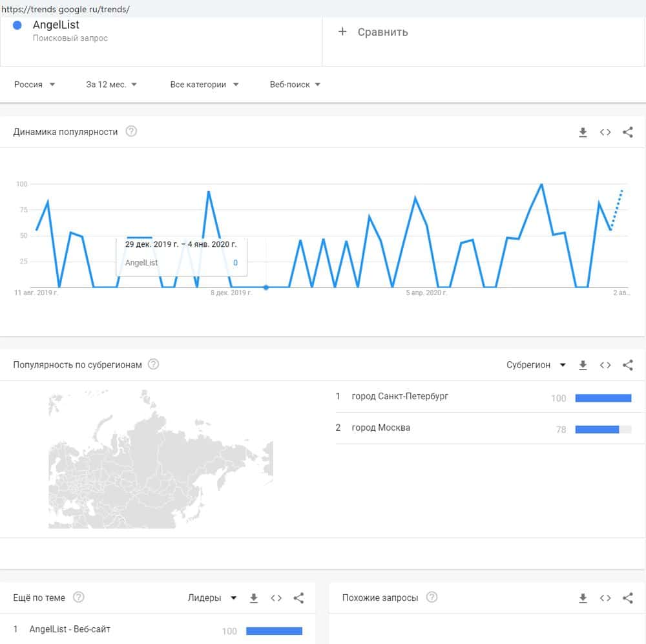Open embed code for Популярность по субрегионам
This screenshot has height=644, width=646.
(605, 365)
